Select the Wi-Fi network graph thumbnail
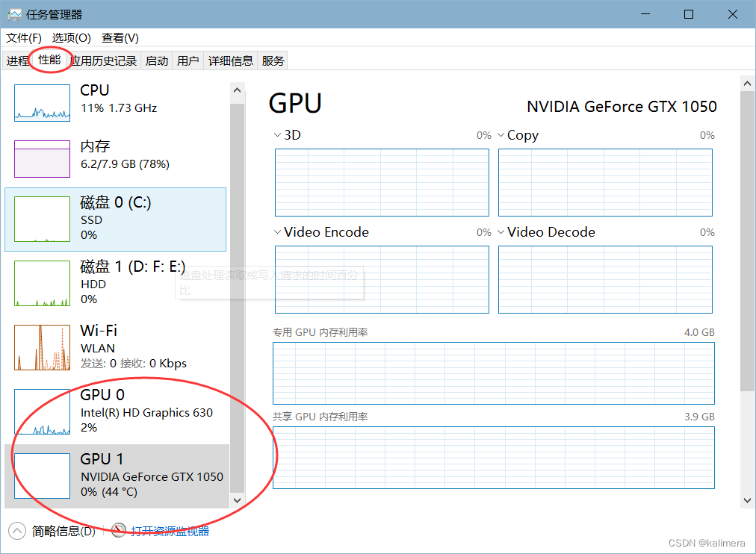 coord(41,346)
